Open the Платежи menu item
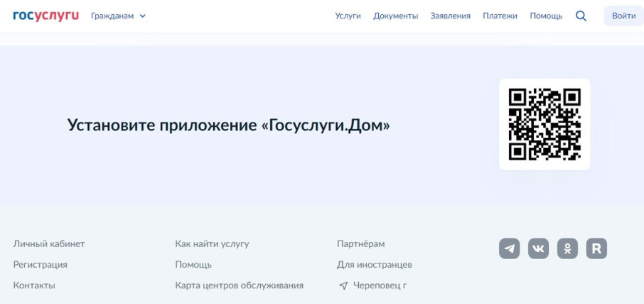Image resolution: width=644 pixels, height=304 pixels. [500, 16]
